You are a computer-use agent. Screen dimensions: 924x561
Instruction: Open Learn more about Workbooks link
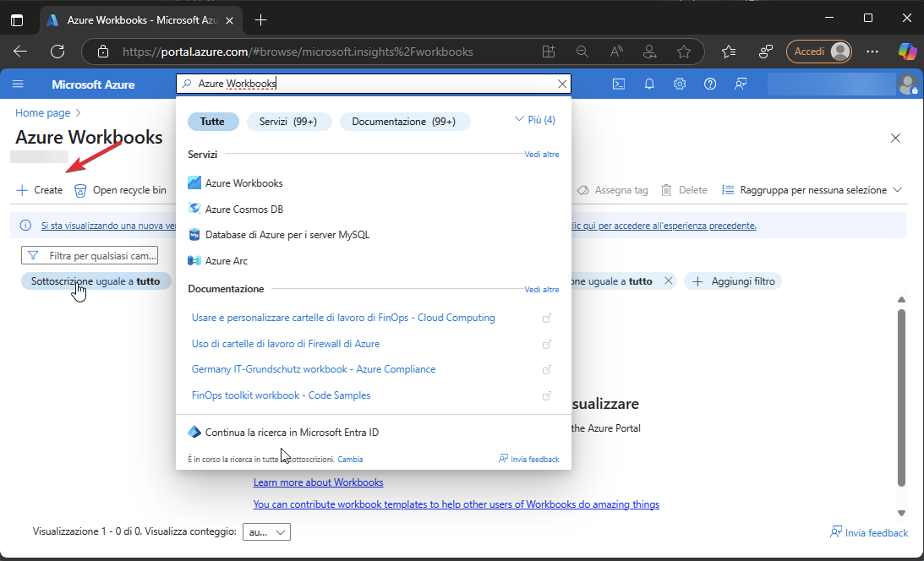tap(318, 482)
